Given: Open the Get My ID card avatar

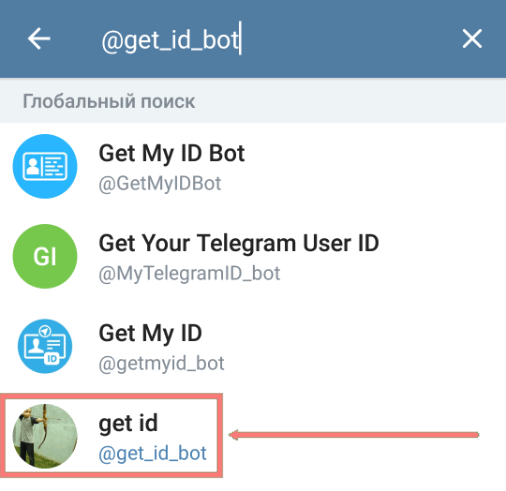Looking at the screenshot, I should [45, 346].
